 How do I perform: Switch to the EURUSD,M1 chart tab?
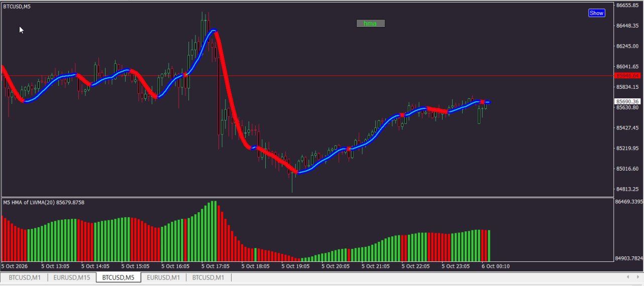(x=163, y=277)
